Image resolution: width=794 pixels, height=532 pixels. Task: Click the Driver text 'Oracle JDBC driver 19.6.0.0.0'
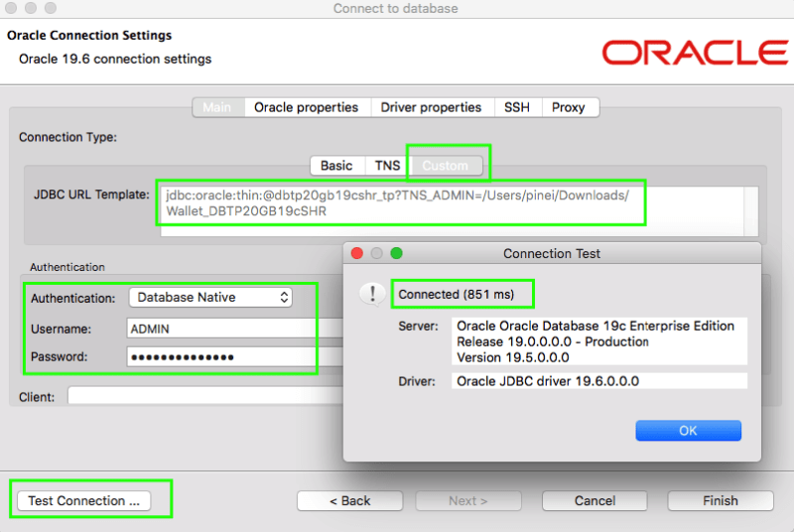pos(548,381)
